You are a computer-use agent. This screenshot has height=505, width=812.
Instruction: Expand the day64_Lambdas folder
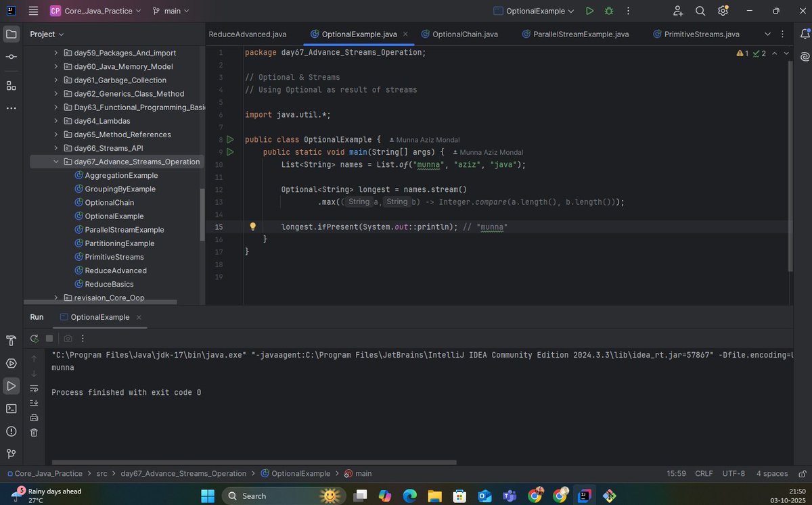56,121
